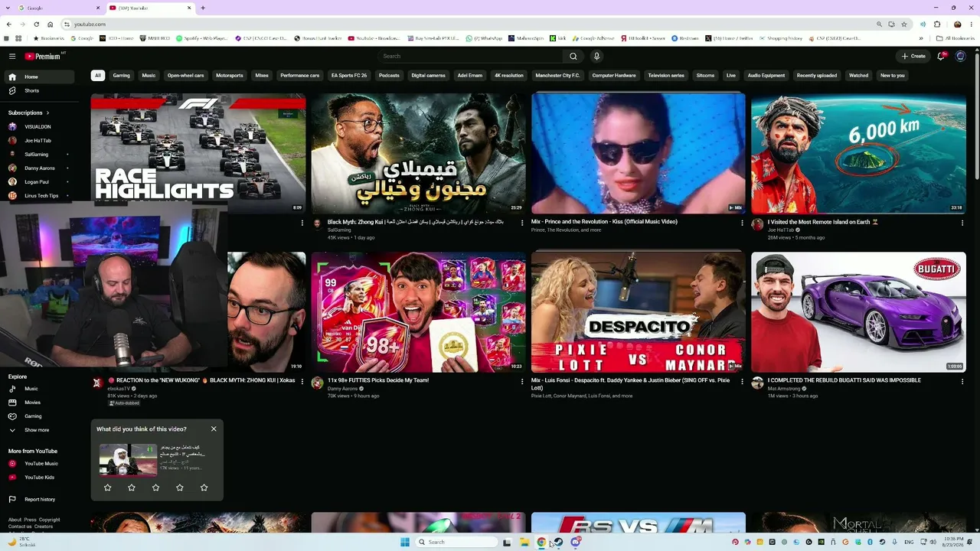
Task: Rate the video four stars
Action: [180, 487]
